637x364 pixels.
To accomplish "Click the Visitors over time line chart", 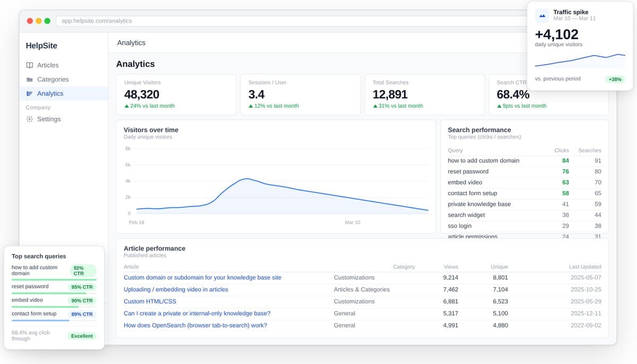I will [x=282, y=195].
